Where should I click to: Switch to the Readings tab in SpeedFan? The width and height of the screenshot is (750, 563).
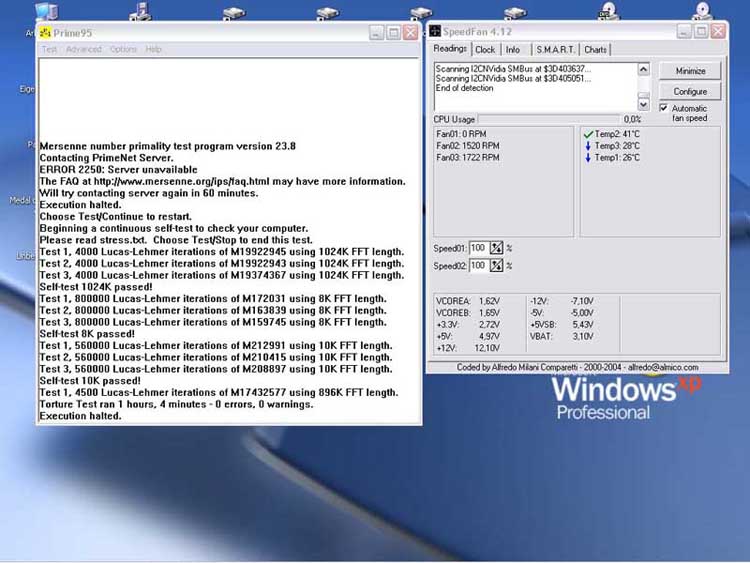tap(450, 49)
